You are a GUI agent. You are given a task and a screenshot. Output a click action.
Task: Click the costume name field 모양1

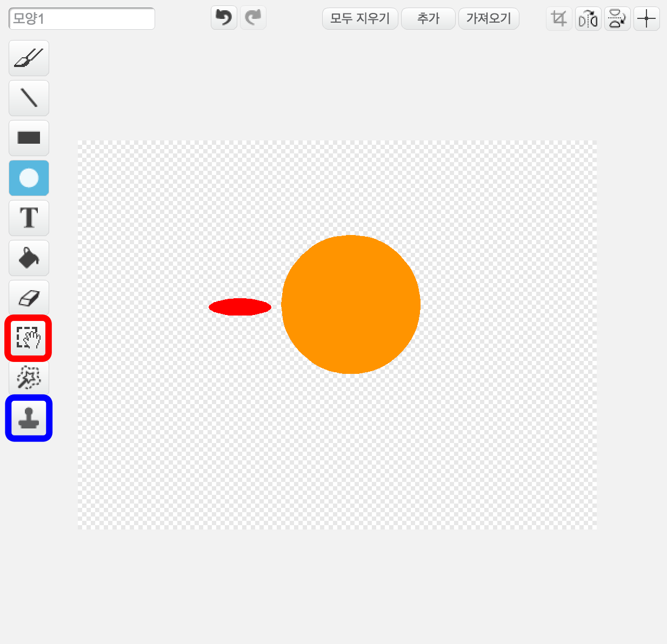pyautogui.click(x=82, y=18)
